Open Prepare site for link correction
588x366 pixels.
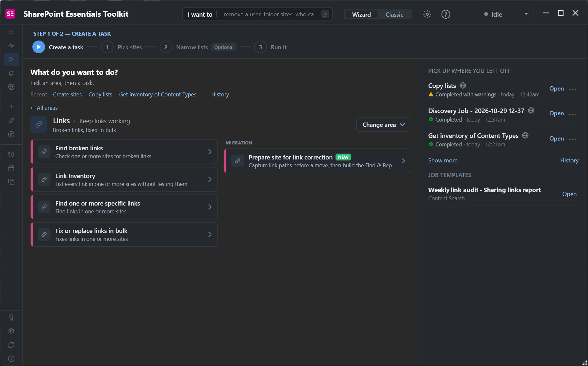pyautogui.click(x=318, y=161)
